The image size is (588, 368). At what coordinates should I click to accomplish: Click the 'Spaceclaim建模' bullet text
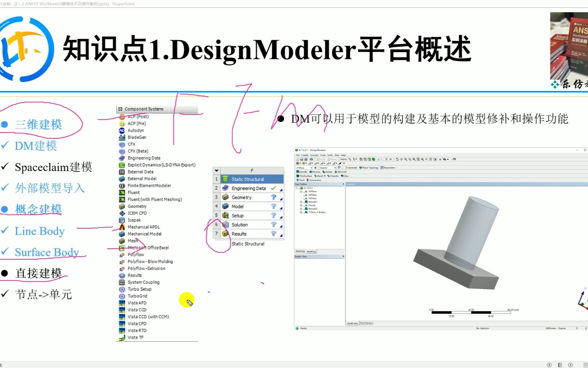(x=53, y=167)
